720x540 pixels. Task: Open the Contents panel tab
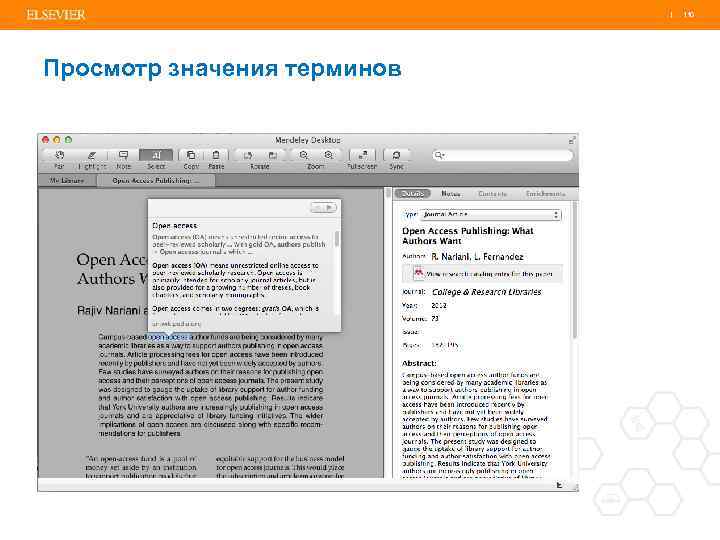(x=492, y=194)
